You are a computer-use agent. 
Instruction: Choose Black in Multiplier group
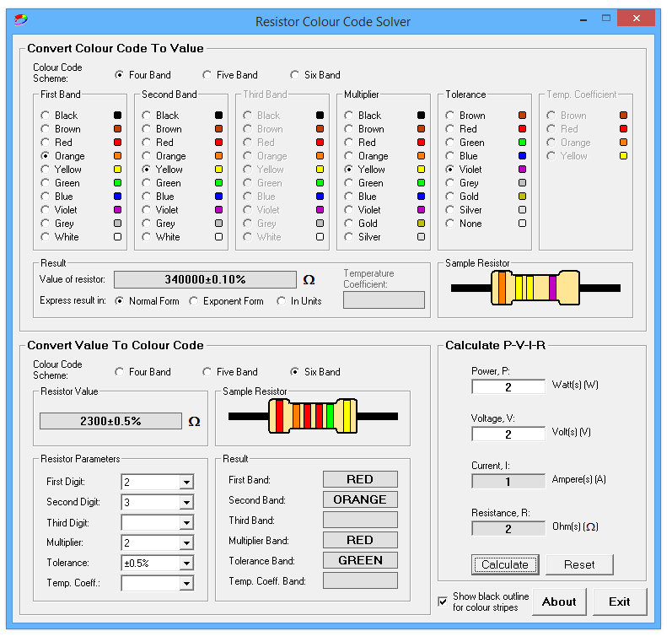click(363, 116)
